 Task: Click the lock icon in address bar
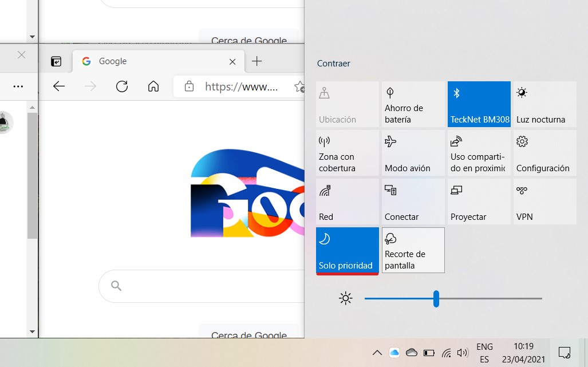pyautogui.click(x=190, y=86)
